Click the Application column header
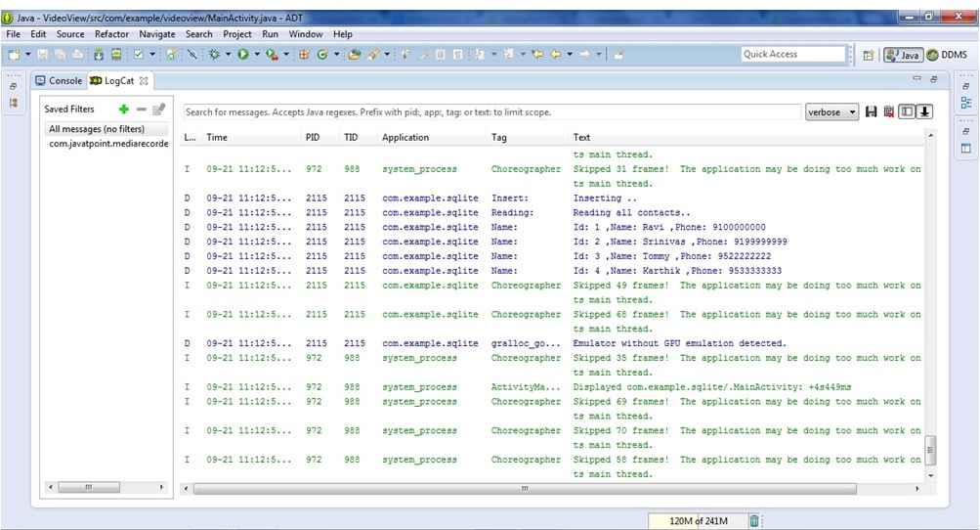 tap(432, 137)
